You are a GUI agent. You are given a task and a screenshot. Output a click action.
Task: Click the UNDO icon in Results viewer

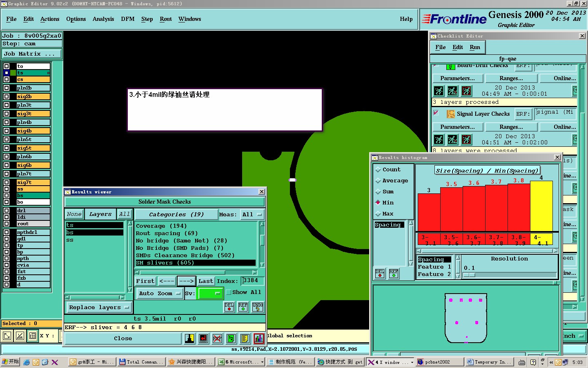point(258,307)
